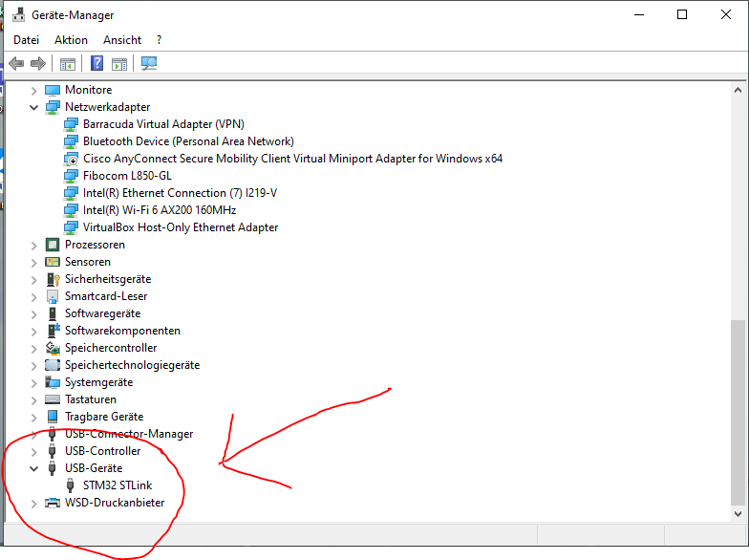Open the Datei menu
This screenshot has height=560, width=749.
tap(26, 40)
